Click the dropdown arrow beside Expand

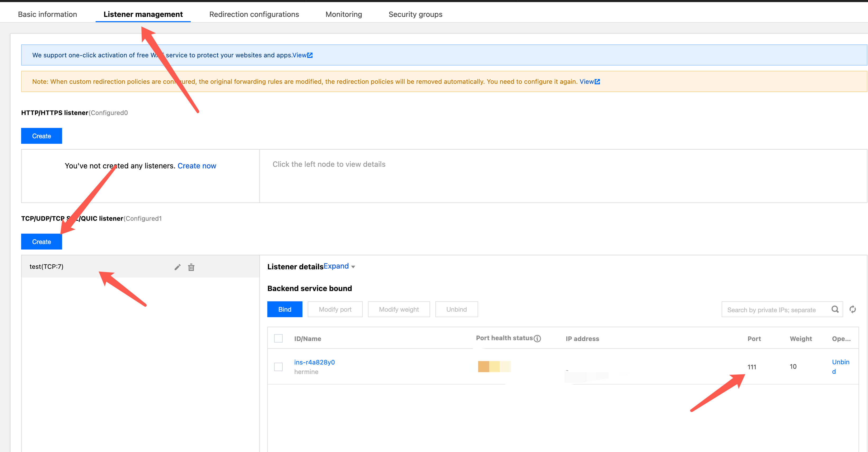[353, 267]
